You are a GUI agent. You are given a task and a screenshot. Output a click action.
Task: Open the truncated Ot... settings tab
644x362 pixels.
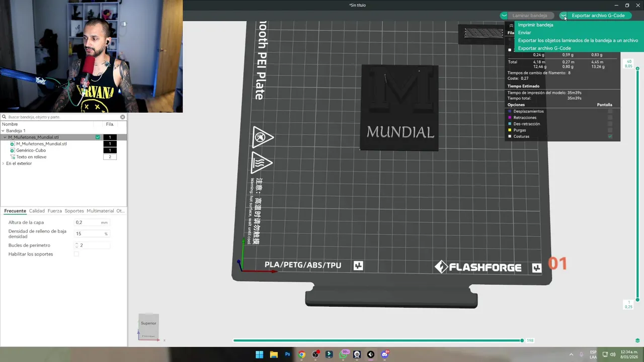click(120, 211)
